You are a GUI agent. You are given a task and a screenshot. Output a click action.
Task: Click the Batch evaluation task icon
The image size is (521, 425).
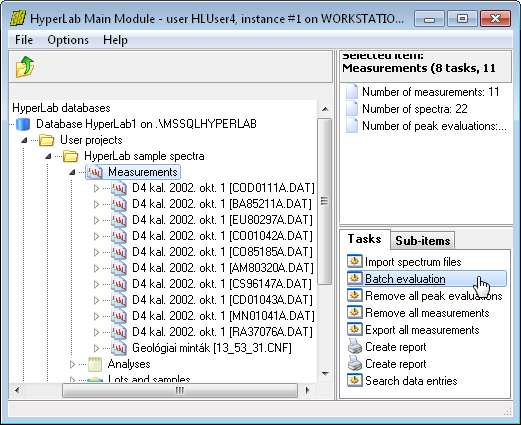[354, 278]
